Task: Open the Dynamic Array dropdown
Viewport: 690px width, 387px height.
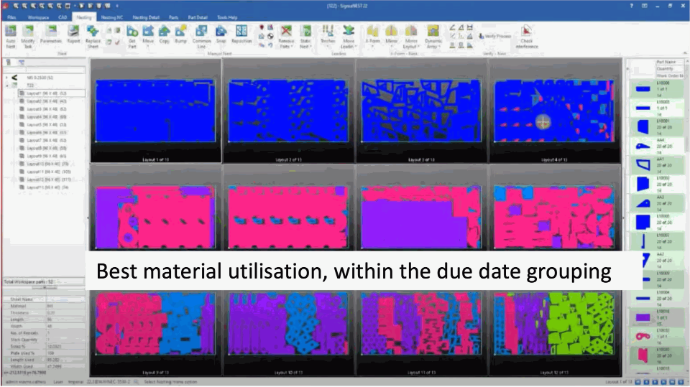Action: [433, 36]
